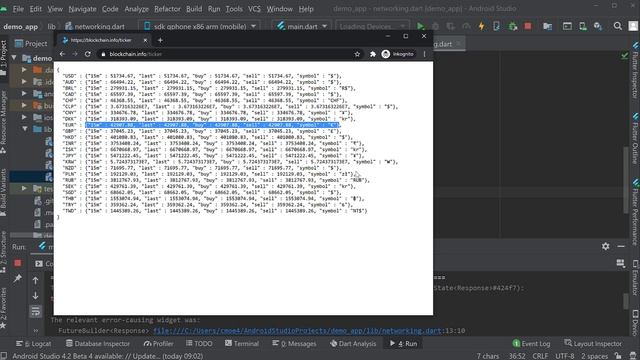Click the Attach debugger bug icon
The image size is (640, 360).
pyautogui.click(x=513, y=26)
